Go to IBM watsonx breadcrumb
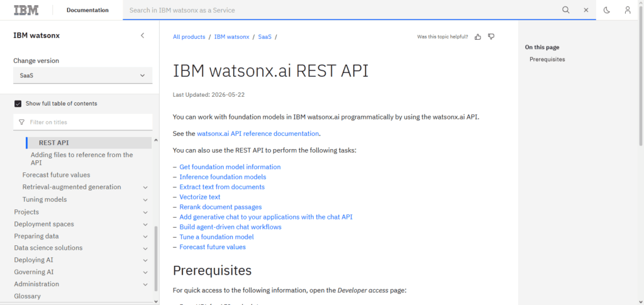644x305 pixels. pyautogui.click(x=231, y=37)
